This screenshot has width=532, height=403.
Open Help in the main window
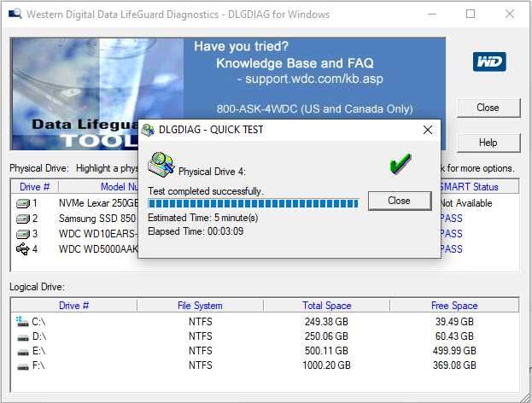488,143
